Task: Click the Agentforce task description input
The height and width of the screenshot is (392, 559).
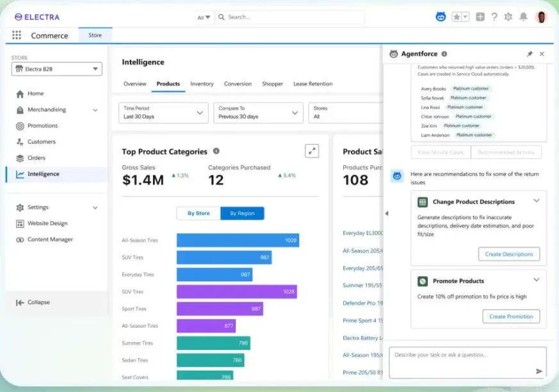Action: [x=461, y=355]
